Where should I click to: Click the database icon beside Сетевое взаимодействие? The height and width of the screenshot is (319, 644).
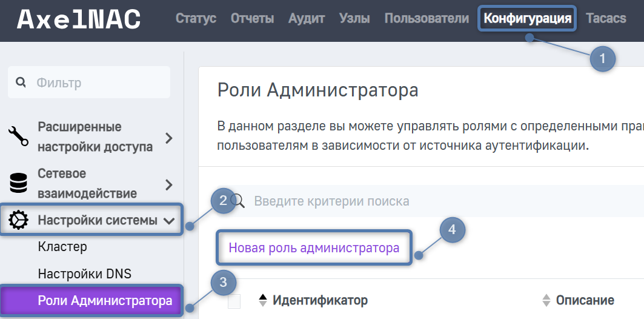click(x=18, y=183)
